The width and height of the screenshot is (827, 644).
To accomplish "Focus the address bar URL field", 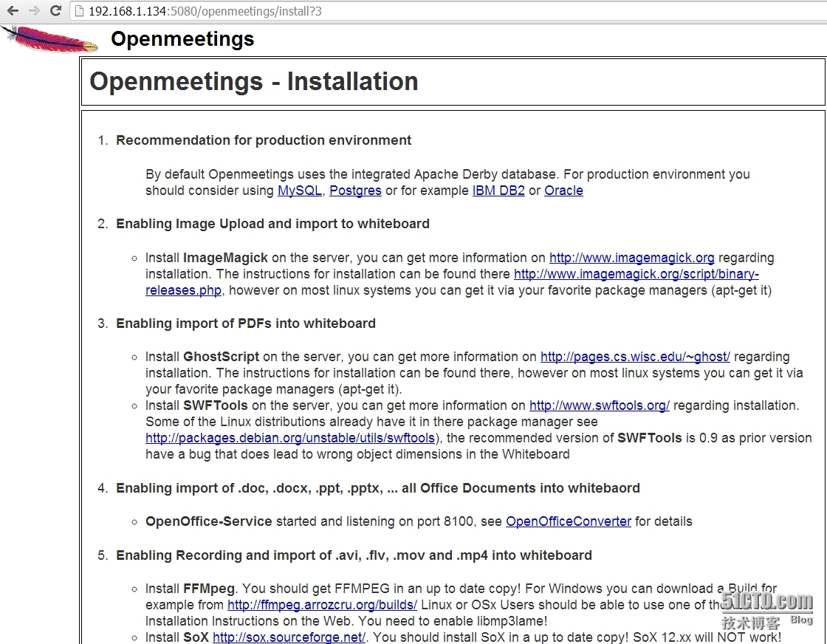I will point(448,11).
